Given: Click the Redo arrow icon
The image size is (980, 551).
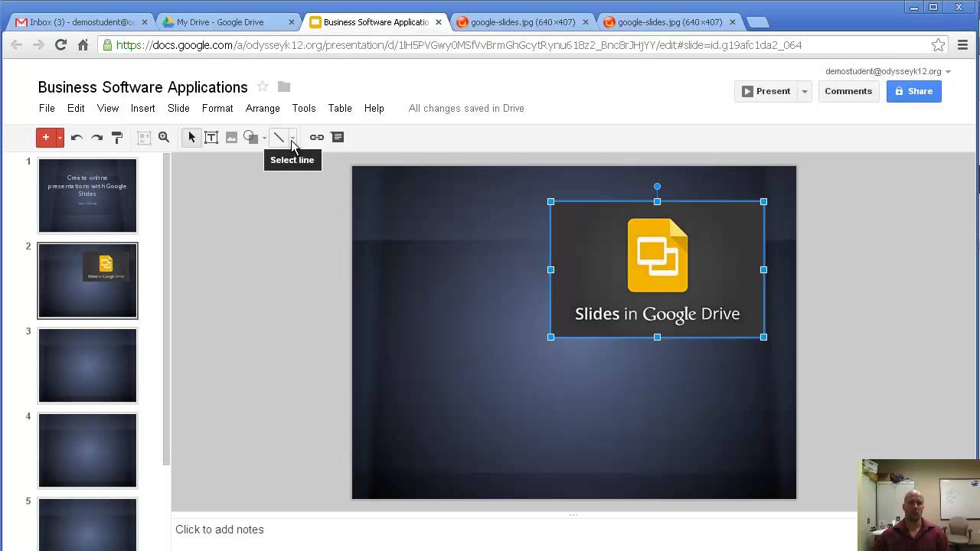Looking at the screenshot, I should pos(96,137).
